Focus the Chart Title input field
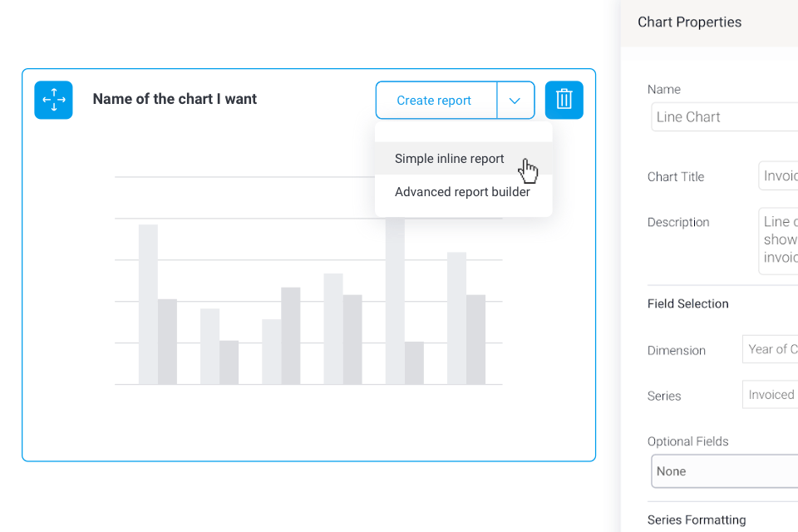 [778, 176]
